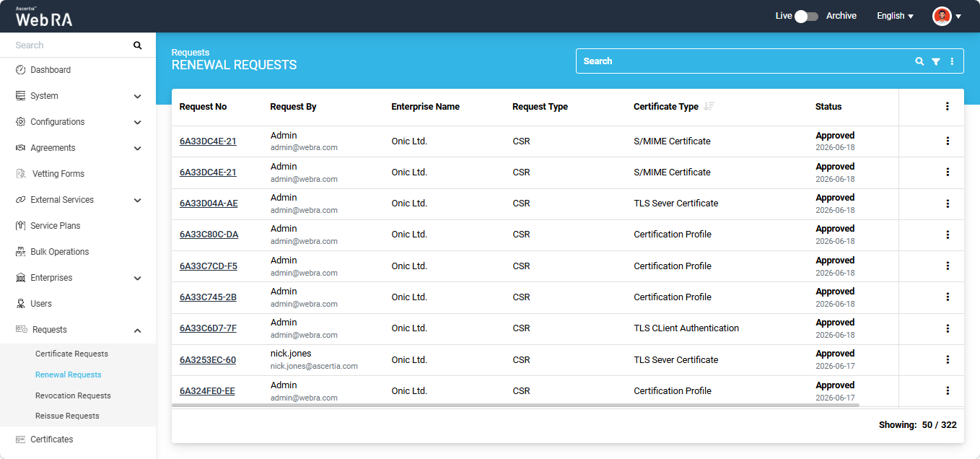980x459 pixels.
Task: Expand the Agreements menu chevron
Action: pos(138,148)
